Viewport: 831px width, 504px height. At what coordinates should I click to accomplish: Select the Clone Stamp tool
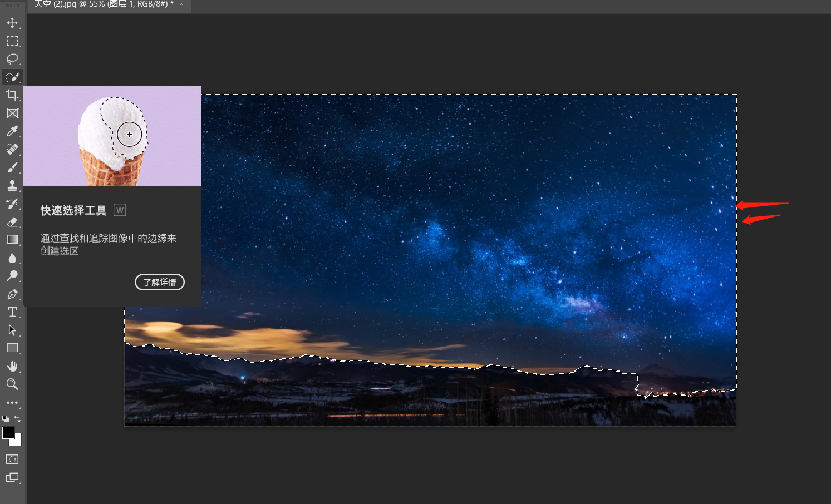tap(12, 185)
